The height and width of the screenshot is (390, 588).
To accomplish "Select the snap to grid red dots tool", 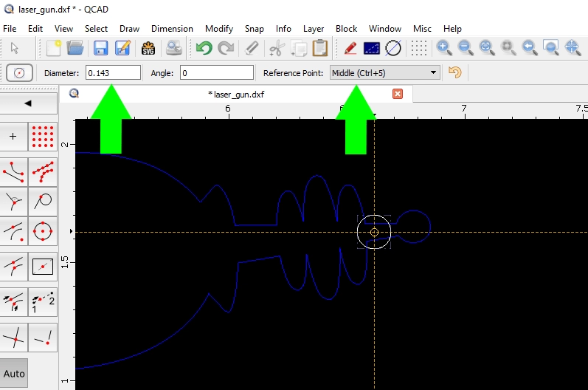I will (43, 136).
